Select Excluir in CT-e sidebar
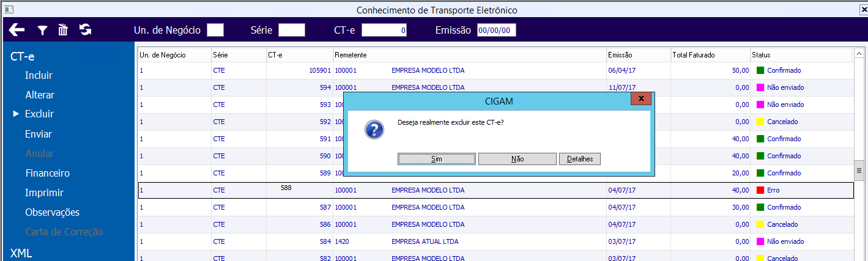Viewport: 868px width, 261px height. point(39,114)
